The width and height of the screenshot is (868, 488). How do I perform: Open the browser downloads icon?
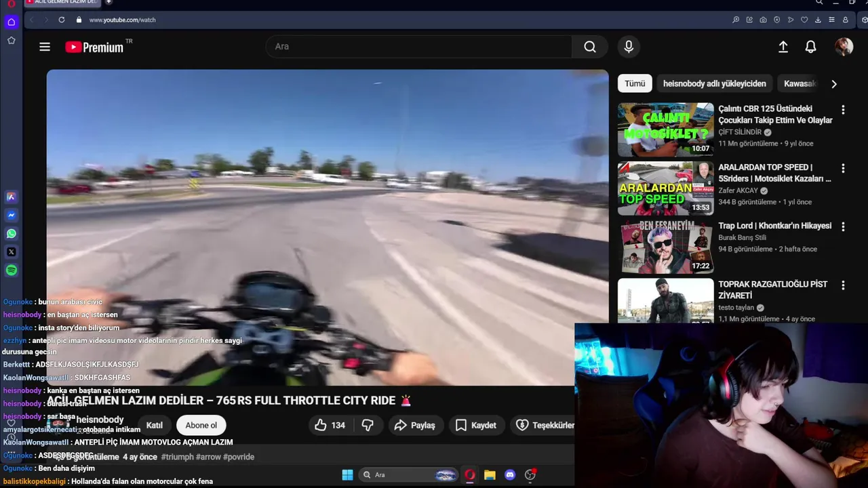point(818,20)
